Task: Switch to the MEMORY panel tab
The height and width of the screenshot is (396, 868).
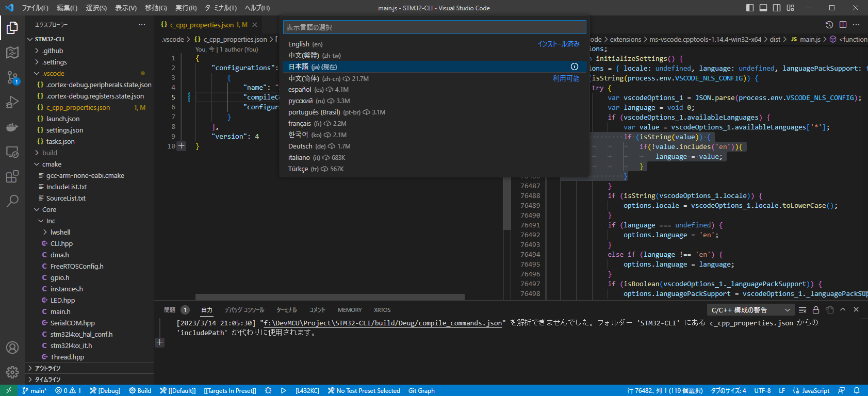Action: click(x=350, y=310)
